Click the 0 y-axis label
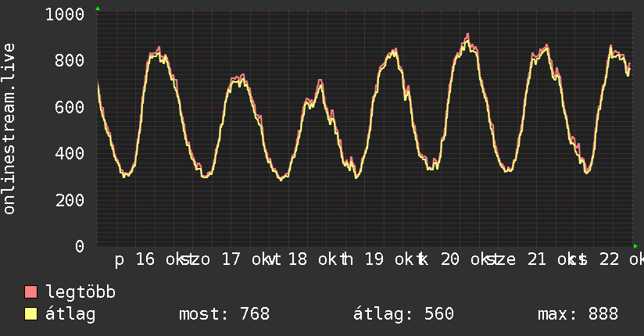Image resolution: width=644 pixels, height=336 pixels. pyautogui.click(x=79, y=246)
